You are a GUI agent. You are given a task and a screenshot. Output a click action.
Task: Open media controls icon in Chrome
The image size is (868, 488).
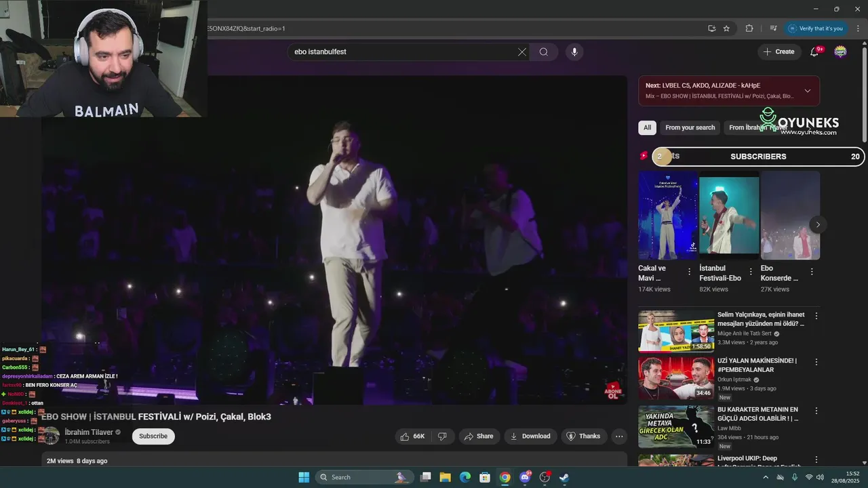[773, 28]
